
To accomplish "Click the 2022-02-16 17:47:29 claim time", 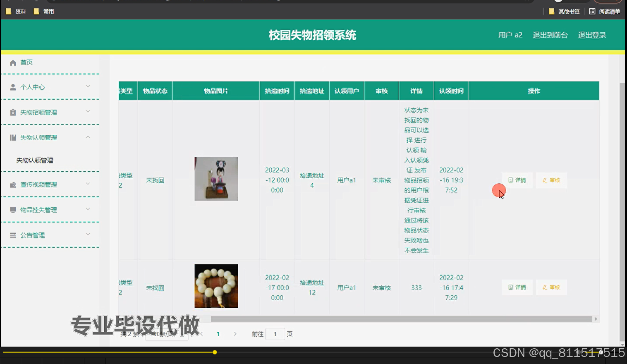I will [451, 287].
